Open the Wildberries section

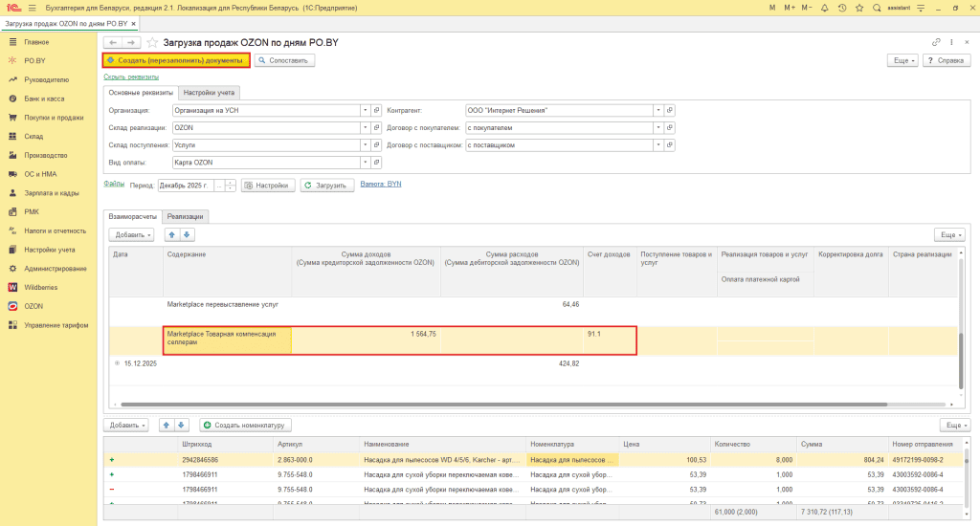pyautogui.click(x=40, y=287)
